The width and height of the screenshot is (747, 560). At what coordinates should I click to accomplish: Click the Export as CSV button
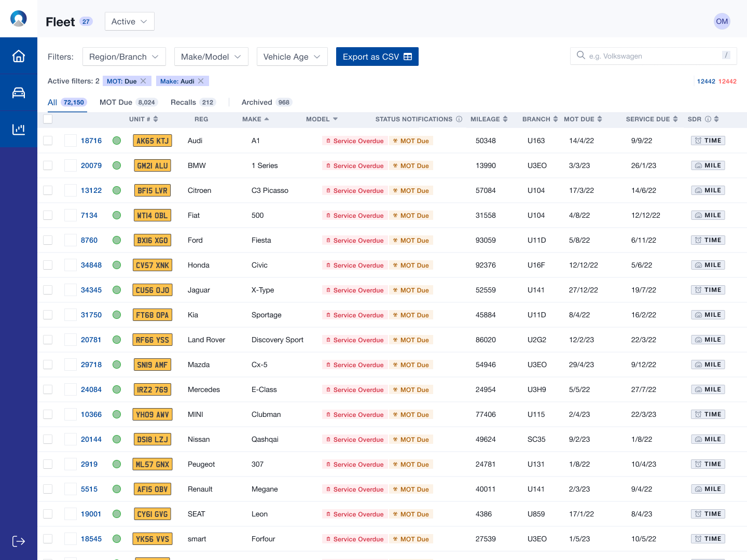[377, 57]
